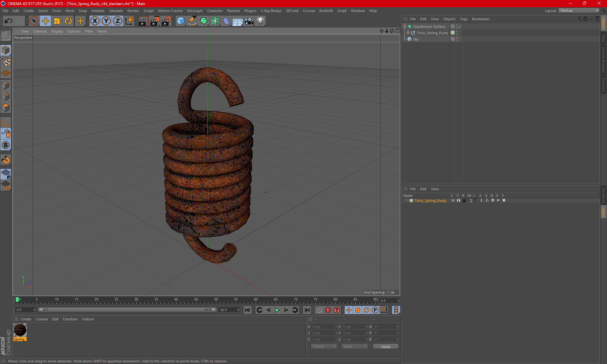
Task: Toggle layer lock for Thick_Spring_Rusty
Action: [475, 200]
